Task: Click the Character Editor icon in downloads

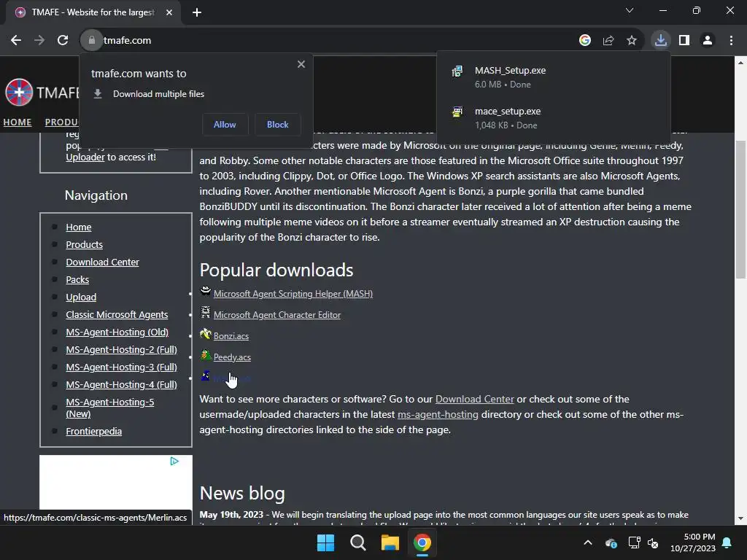Action: 205,312
